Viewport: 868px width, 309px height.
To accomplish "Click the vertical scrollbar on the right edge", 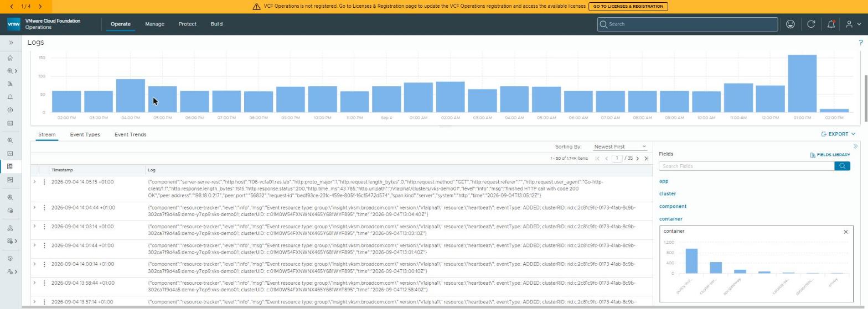I will tap(866, 99).
